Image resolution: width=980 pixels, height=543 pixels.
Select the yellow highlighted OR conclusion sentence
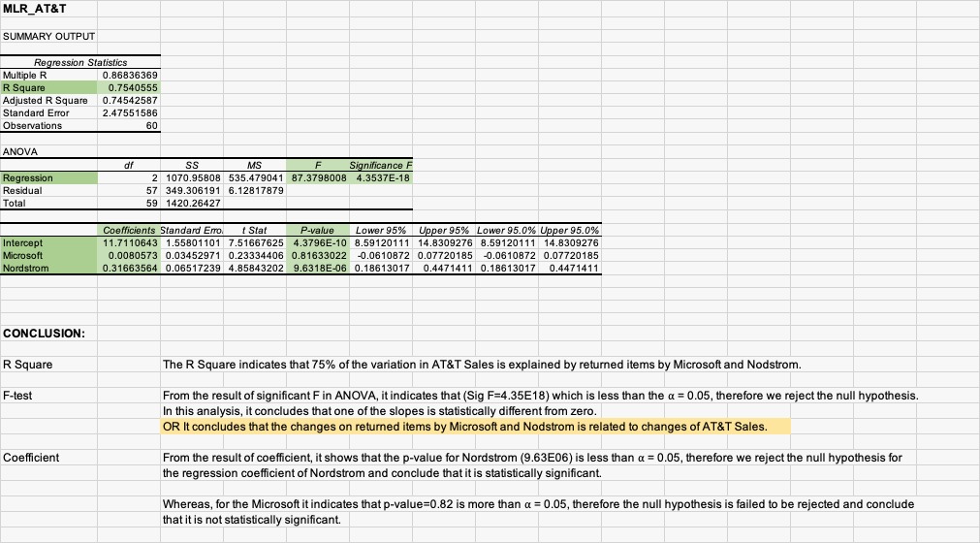point(476,427)
